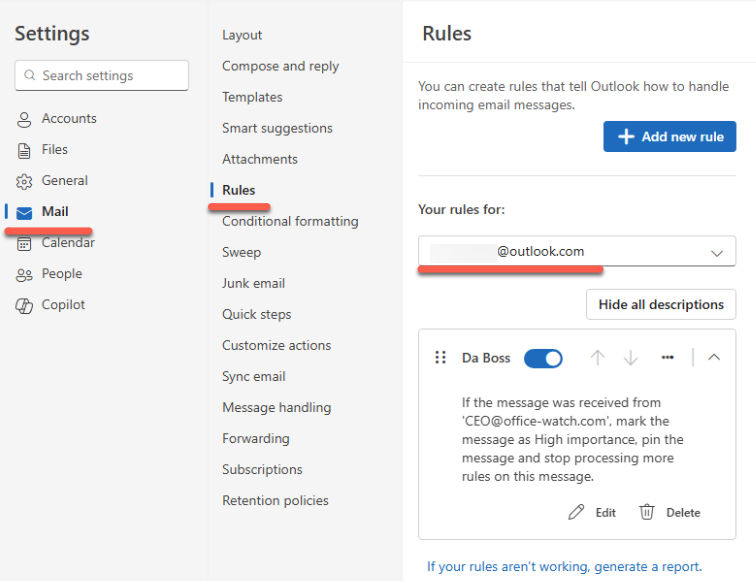This screenshot has height=581, width=756.
Task: Click the Search settings field
Action: coord(102,76)
